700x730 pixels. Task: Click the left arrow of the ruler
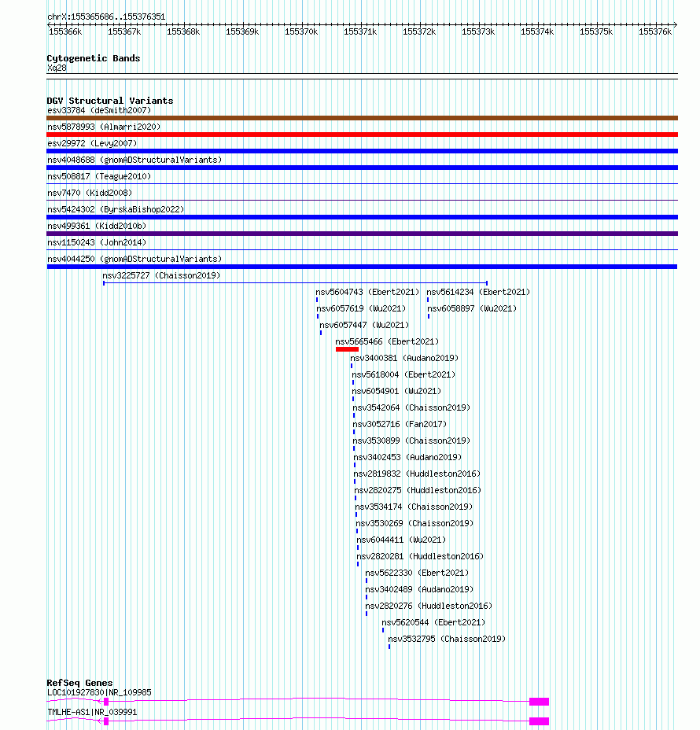tap(49, 24)
